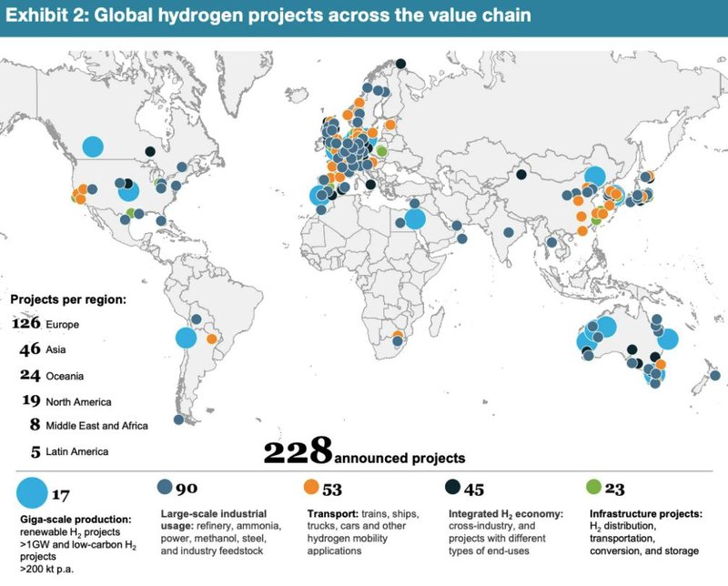
Task: Click the '5 Latin America' region entry
Action: pyautogui.click(x=70, y=451)
